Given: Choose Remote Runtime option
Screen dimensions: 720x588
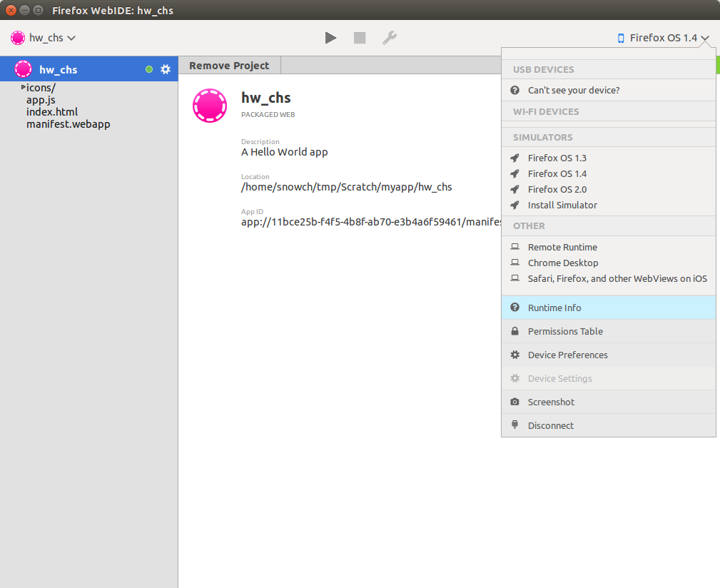Looking at the screenshot, I should coord(609,247).
